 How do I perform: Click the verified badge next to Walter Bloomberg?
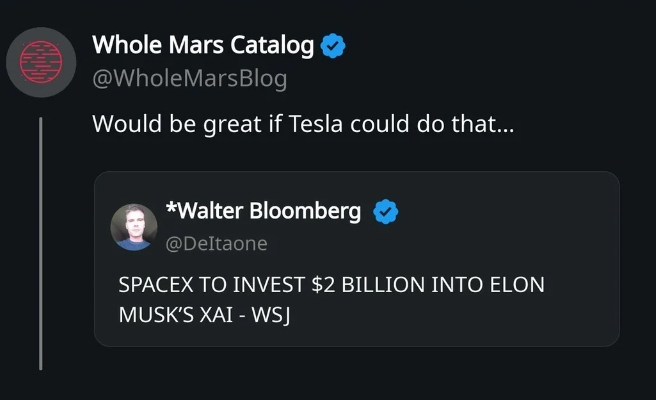[x=386, y=212]
